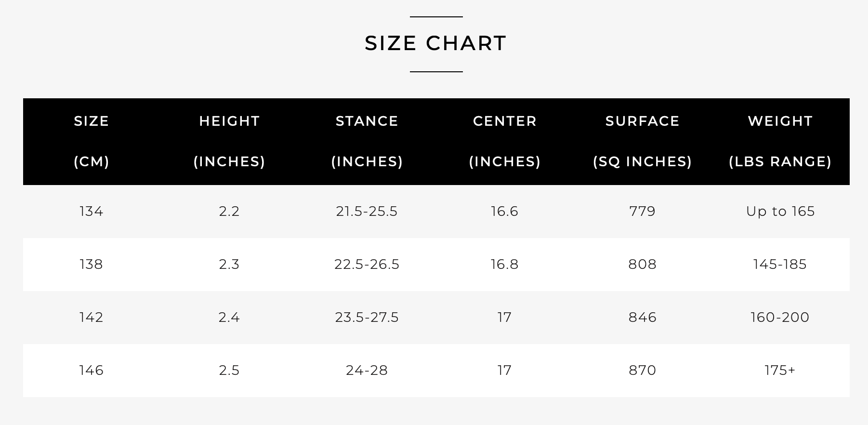The width and height of the screenshot is (868, 425).
Task: Click the 160-200 weight range cell
Action: coord(780,318)
